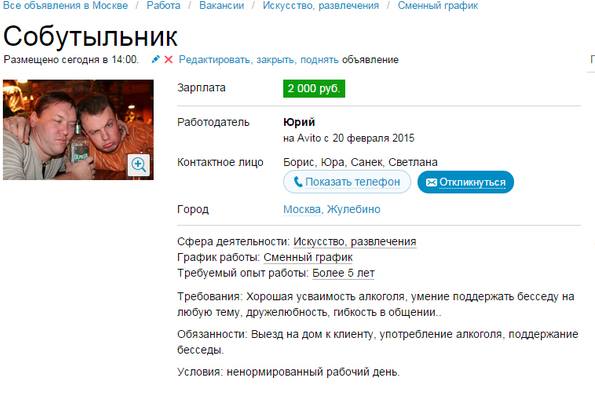The width and height of the screenshot is (595, 402).
Task: Click the Откликнуться button
Action: (466, 182)
